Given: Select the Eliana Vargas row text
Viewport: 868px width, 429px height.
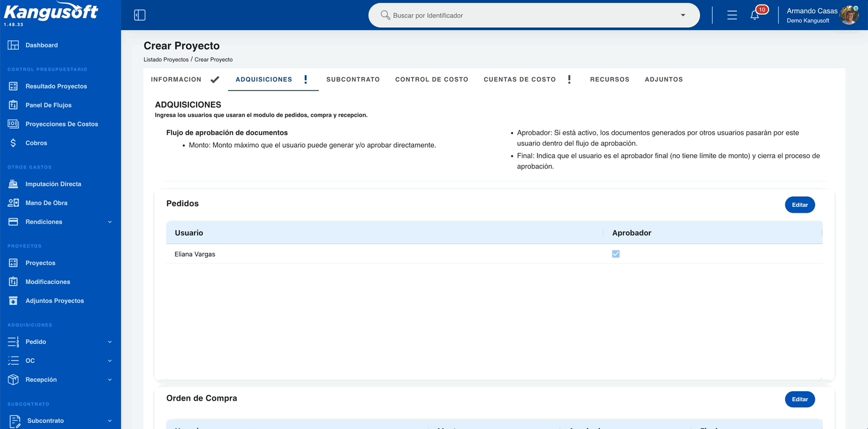Looking at the screenshot, I should click(x=195, y=254).
